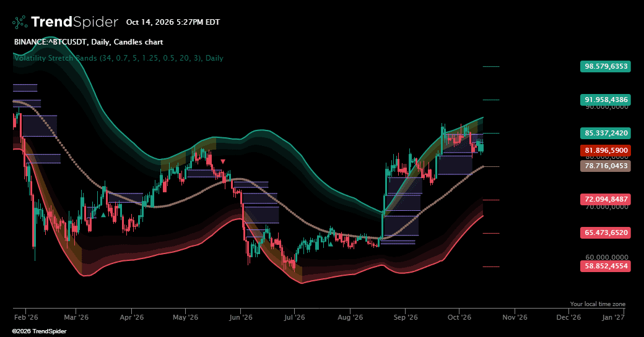Click the 91.958,4386 price label
This screenshot has width=644, height=337.
tap(606, 100)
